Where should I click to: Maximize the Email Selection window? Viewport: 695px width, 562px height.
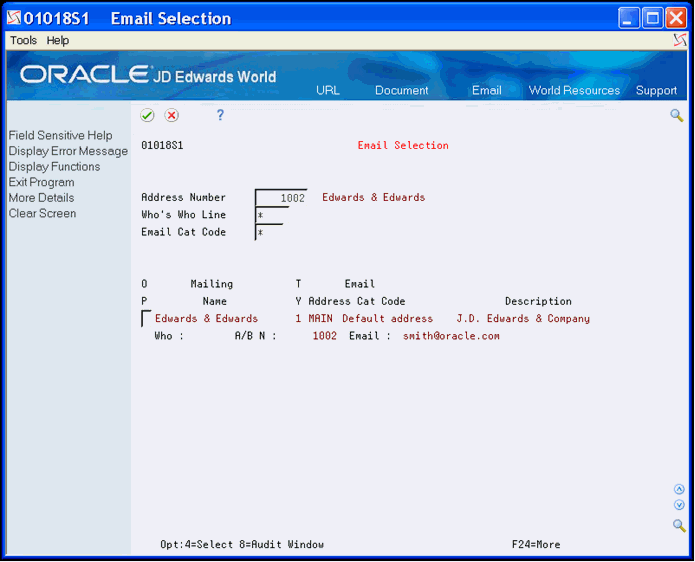click(652, 18)
